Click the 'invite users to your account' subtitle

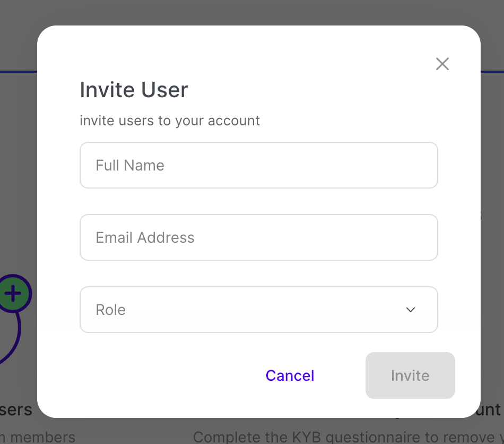click(170, 121)
